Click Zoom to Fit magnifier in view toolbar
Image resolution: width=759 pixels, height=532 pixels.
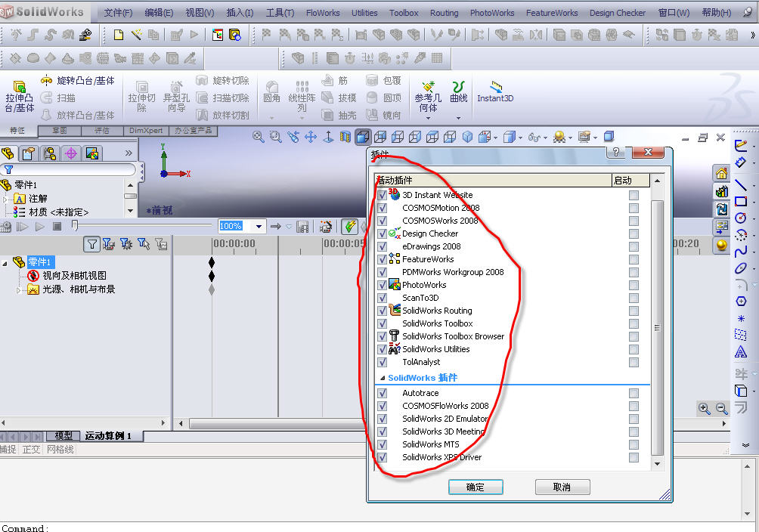(258, 137)
